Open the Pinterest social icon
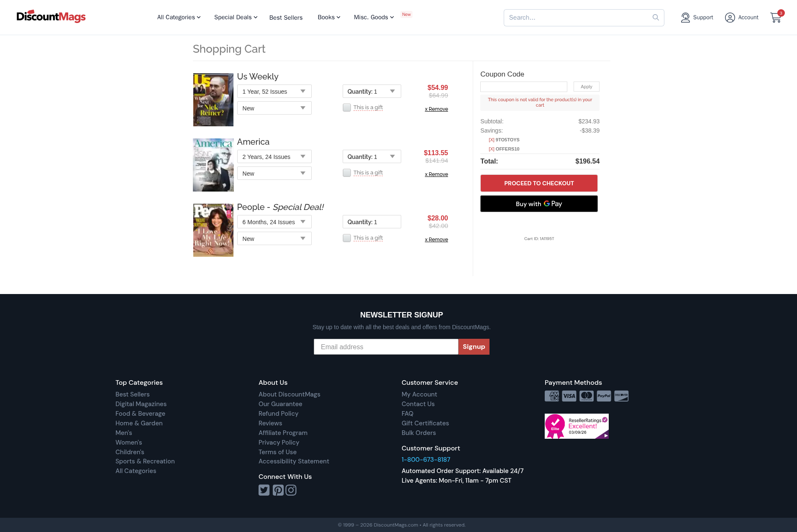The image size is (797, 532). click(x=278, y=490)
